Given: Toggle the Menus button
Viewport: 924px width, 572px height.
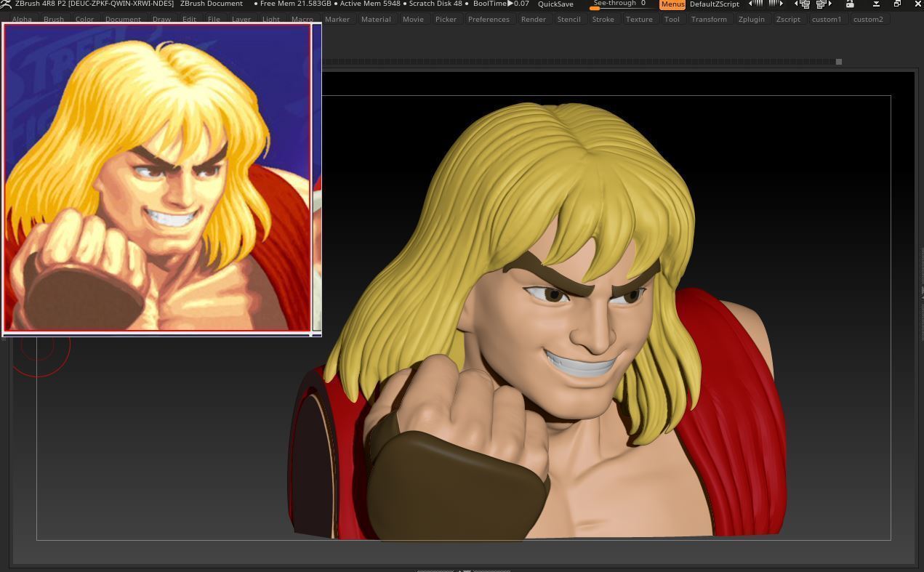Looking at the screenshot, I should pyautogui.click(x=672, y=4).
